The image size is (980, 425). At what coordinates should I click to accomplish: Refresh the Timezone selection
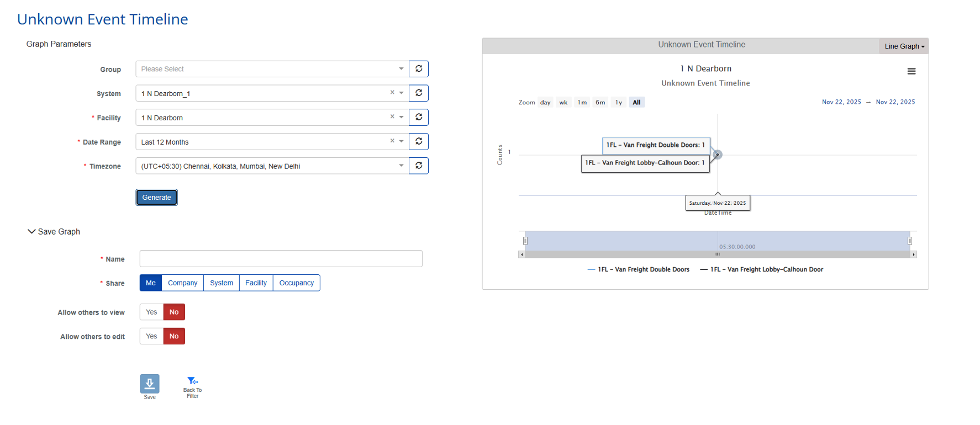tap(419, 166)
